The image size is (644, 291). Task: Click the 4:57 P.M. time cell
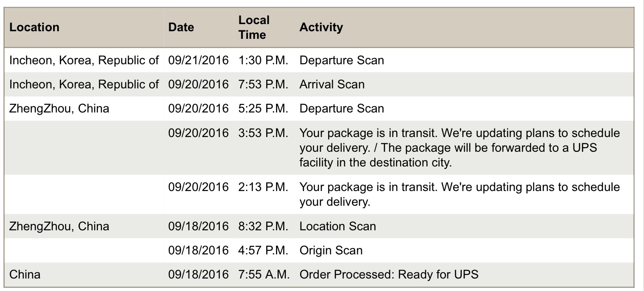(x=263, y=250)
